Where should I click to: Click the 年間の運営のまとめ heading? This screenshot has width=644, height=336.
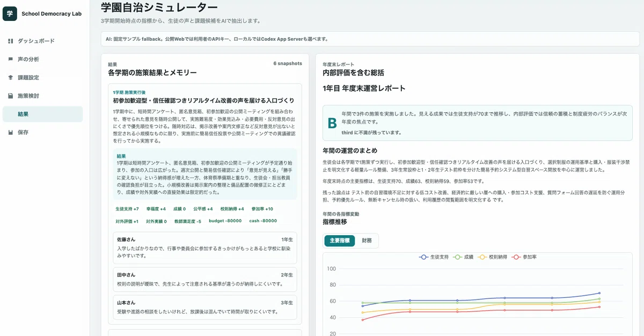click(x=350, y=150)
